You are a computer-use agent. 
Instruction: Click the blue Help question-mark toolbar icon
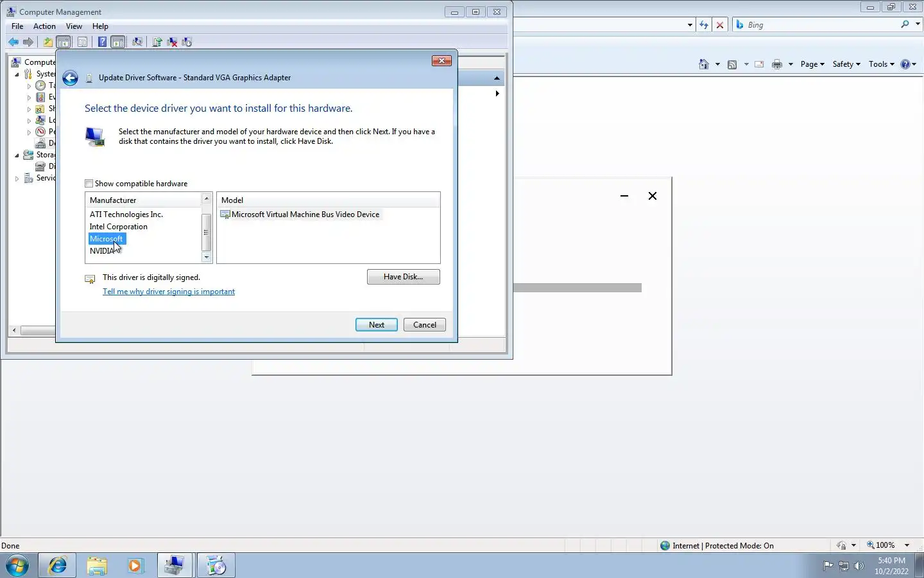[x=102, y=42]
